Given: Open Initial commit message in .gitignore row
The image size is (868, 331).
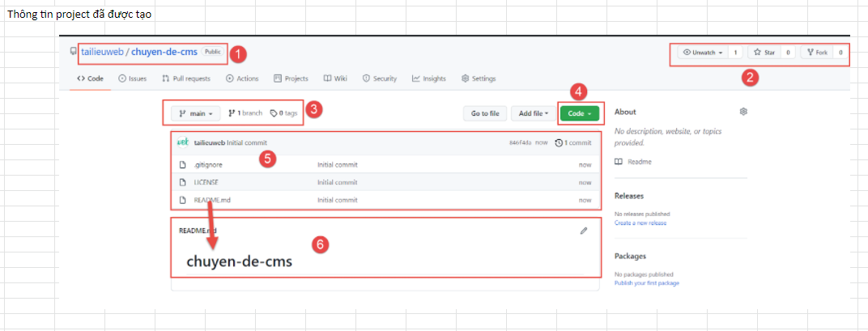Looking at the screenshot, I should [x=337, y=165].
